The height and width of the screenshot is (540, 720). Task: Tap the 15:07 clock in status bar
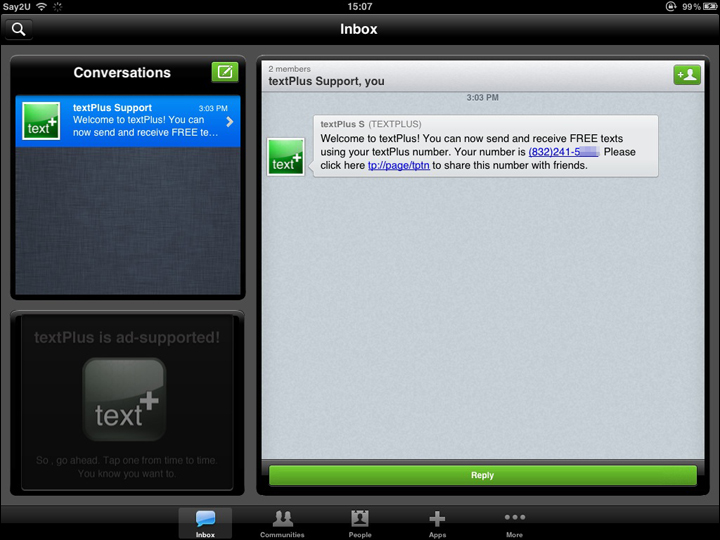360,6
